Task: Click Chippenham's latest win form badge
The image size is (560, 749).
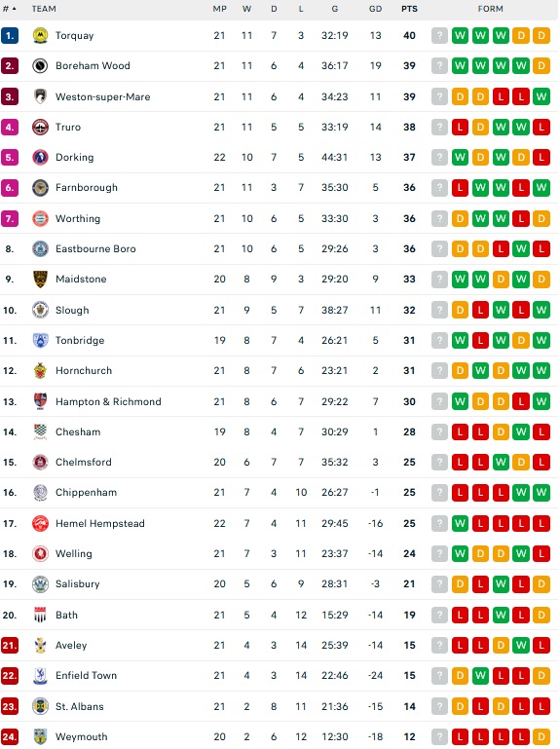Action: pyautogui.click(x=541, y=493)
